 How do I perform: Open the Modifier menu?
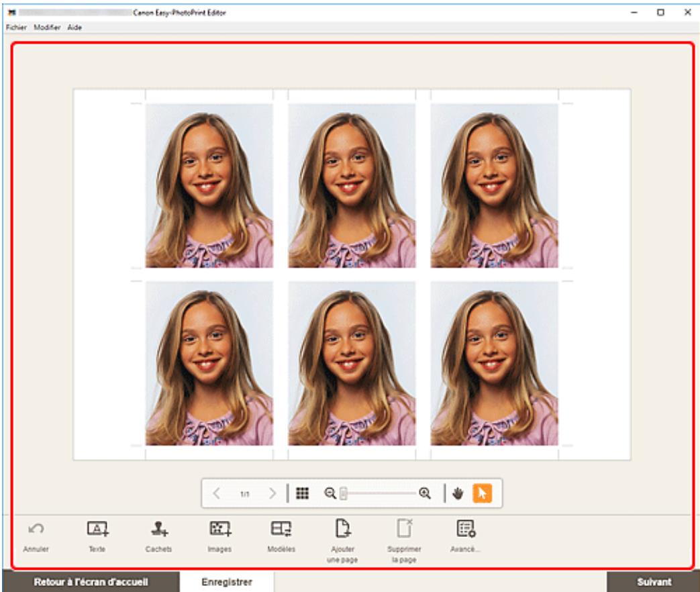coord(47,28)
